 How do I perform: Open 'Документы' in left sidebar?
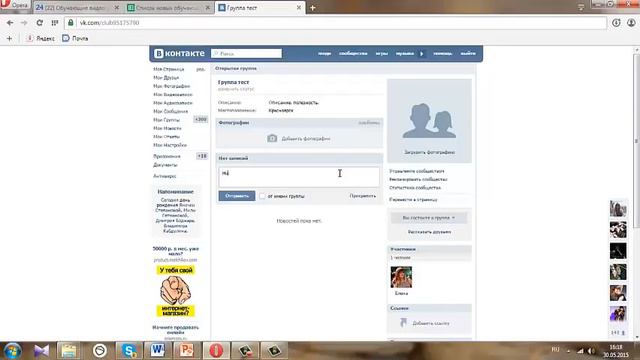165,165
